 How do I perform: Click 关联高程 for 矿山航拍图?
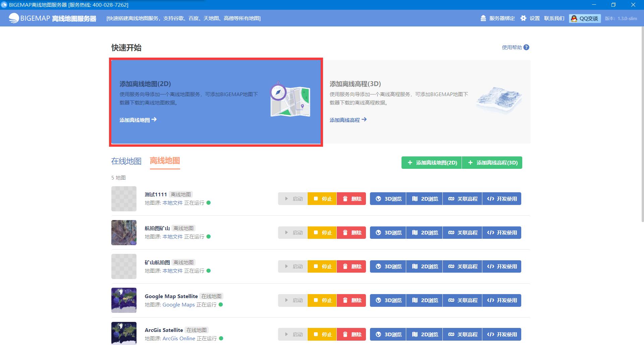point(463,266)
